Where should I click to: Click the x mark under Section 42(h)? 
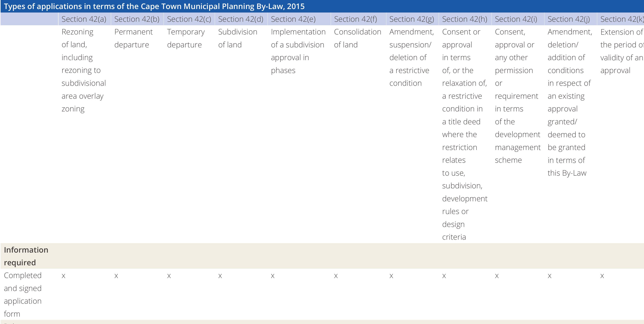coord(444,276)
